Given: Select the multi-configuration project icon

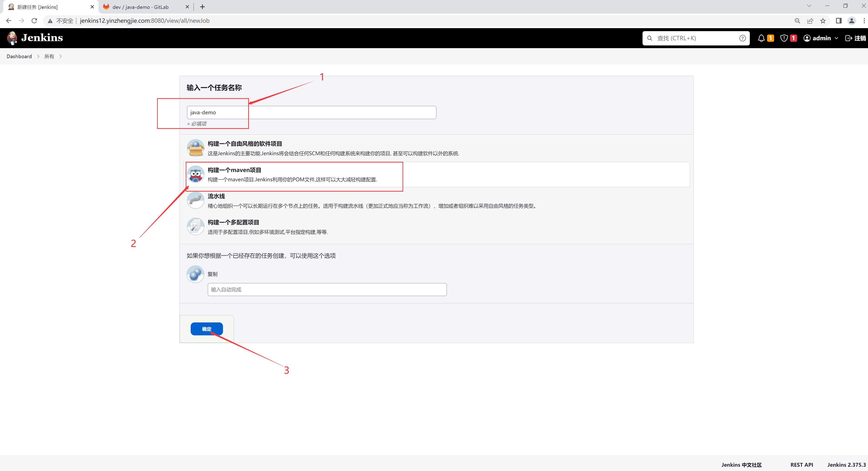Looking at the screenshot, I should click(x=195, y=227).
